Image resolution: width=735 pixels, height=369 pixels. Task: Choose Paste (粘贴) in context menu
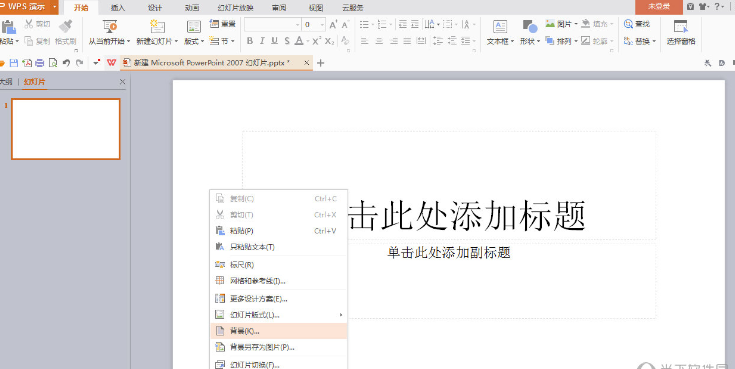(279, 231)
